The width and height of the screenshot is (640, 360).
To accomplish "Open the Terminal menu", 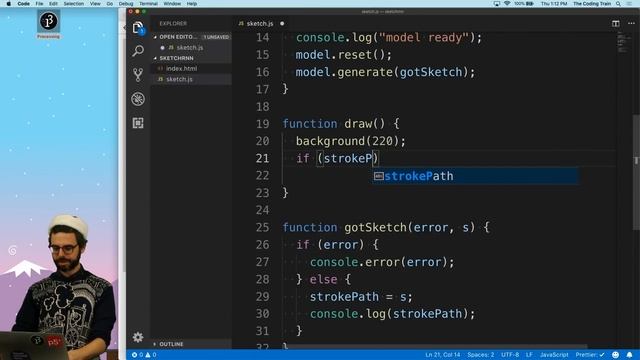I will (x=148, y=4).
